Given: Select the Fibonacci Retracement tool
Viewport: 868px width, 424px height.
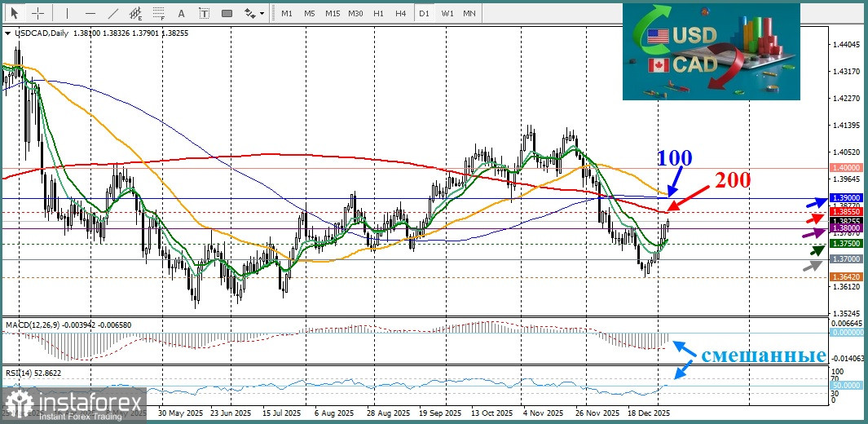Looking at the screenshot, I should (x=160, y=13).
